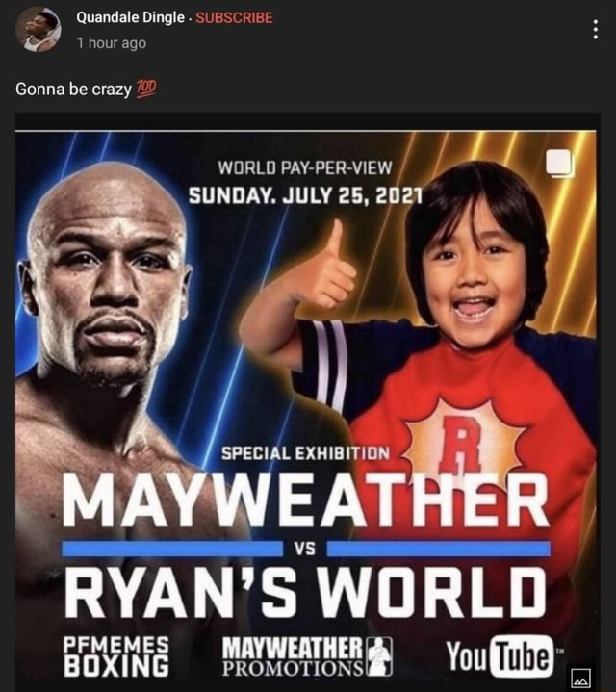Subscribe to the channel
Screen dimensions: 616x692
click(234, 17)
